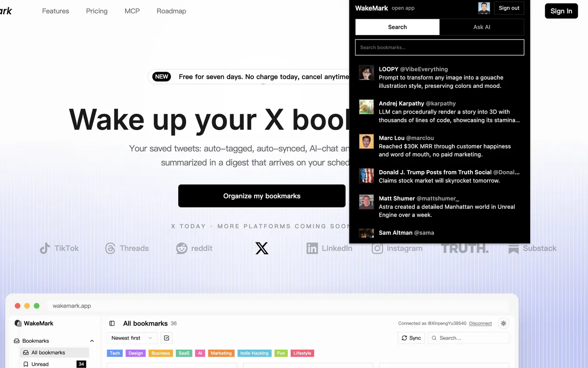
Task: Click the Search... field next to Sync
Action: 469,338
